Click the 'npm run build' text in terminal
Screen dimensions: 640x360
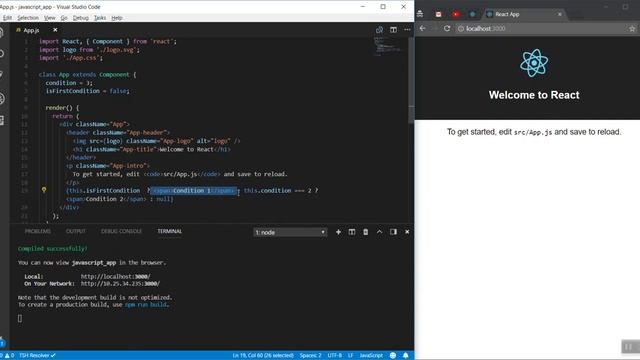point(146,304)
